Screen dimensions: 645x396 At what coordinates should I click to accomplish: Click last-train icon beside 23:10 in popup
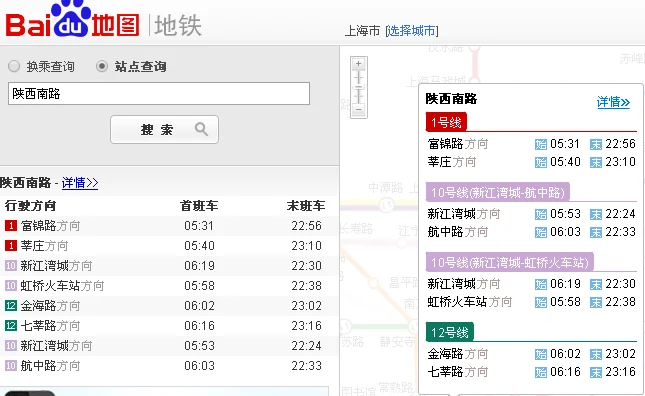click(x=596, y=162)
